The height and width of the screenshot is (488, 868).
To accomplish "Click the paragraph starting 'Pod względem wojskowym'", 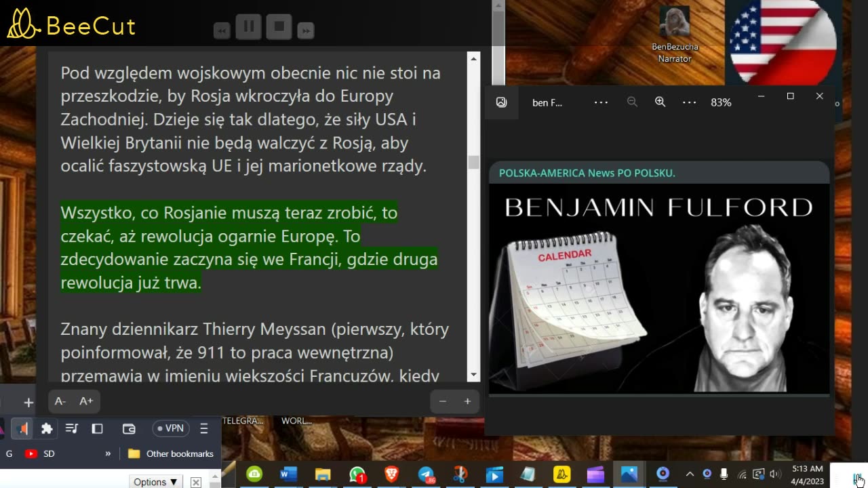I will click(250, 120).
